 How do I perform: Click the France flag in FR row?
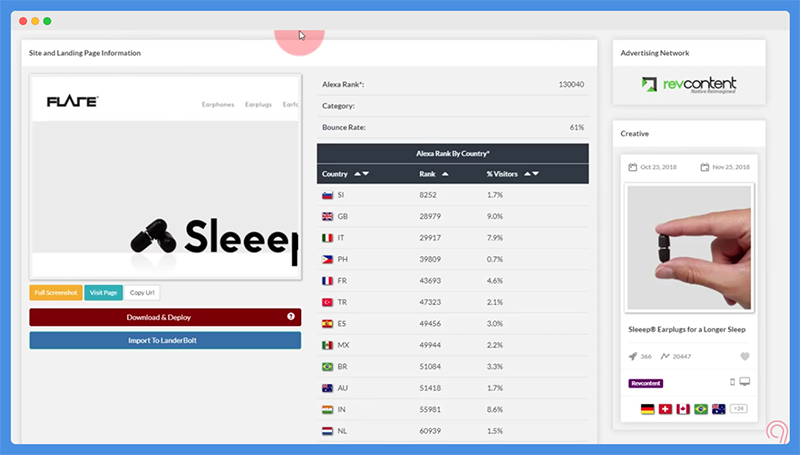click(x=328, y=281)
